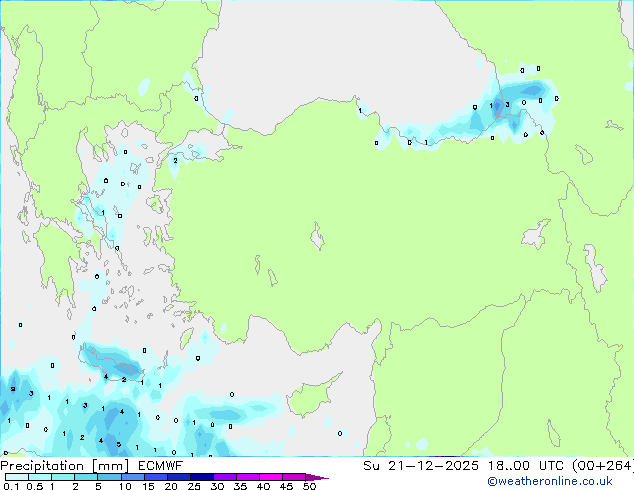The width and height of the screenshot is (634, 490).
Task: Click the 20–25 mm dark blue swatch
Action: pos(179,477)
